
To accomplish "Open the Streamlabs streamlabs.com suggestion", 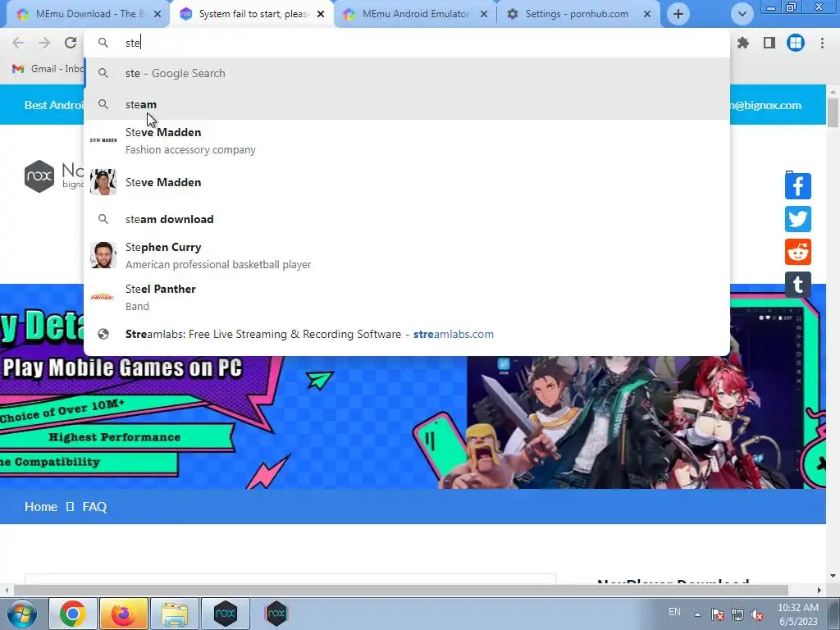I will click(x=407, y=335).
